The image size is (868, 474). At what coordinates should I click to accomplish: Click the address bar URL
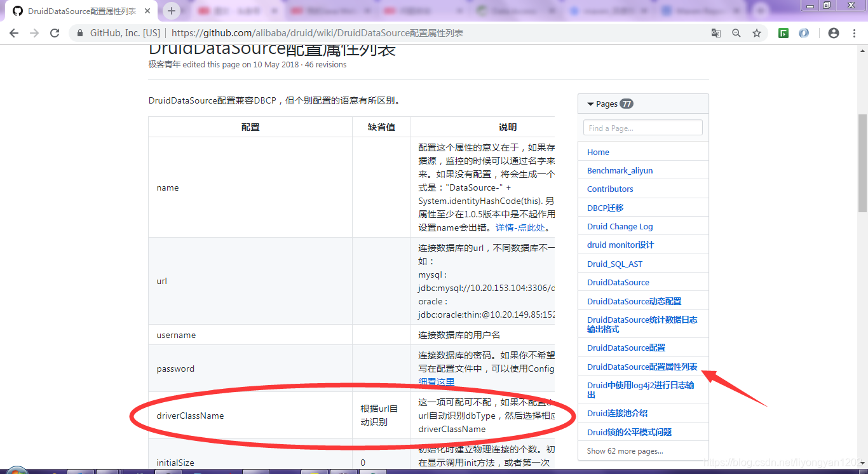317,33
